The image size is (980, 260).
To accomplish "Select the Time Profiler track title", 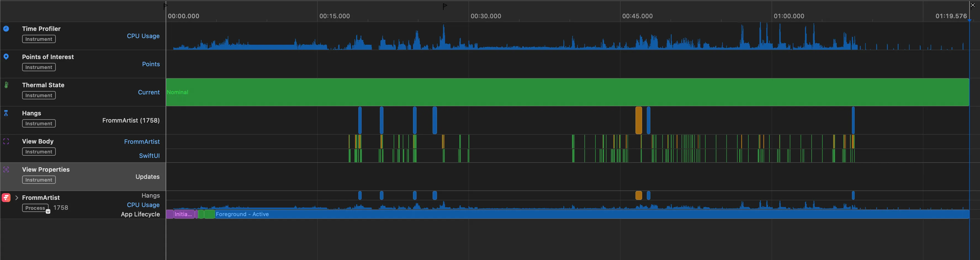I will point(41,29).
